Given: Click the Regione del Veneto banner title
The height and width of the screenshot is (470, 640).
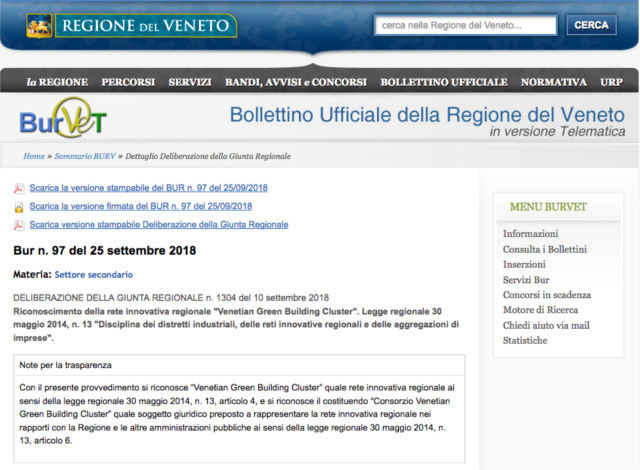Looking at the screenshot, I should (146, 26).
